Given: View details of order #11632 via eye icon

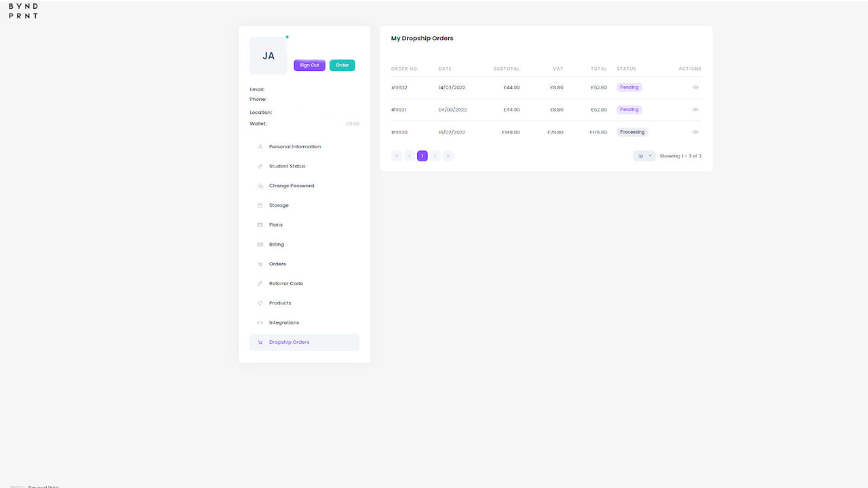Looking at the screenshot, I should pos(695,87).
